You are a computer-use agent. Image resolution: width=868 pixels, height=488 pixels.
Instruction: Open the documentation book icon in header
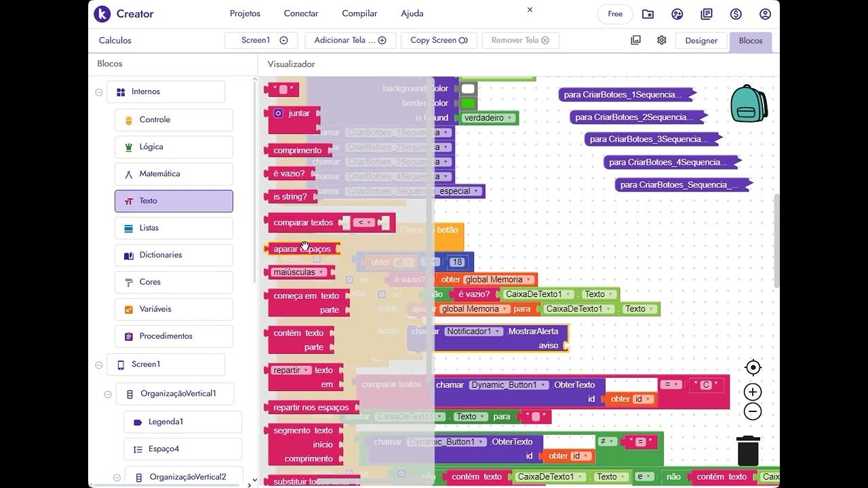coord(707,14)
